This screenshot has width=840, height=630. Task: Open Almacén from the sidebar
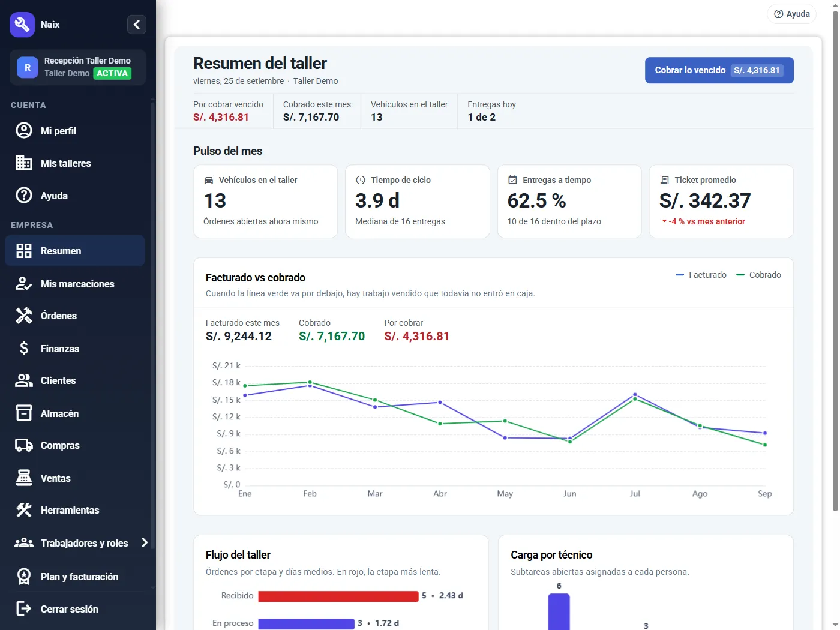[x=75, y=413]
